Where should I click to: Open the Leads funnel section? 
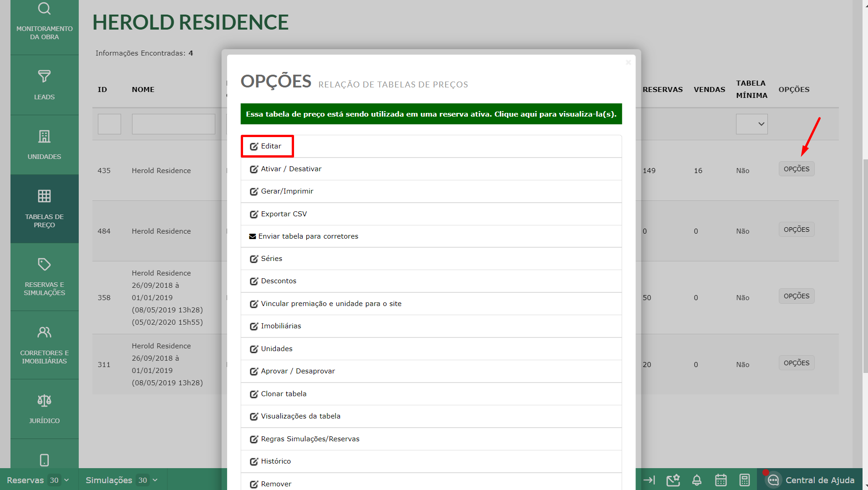pos(44,85)
